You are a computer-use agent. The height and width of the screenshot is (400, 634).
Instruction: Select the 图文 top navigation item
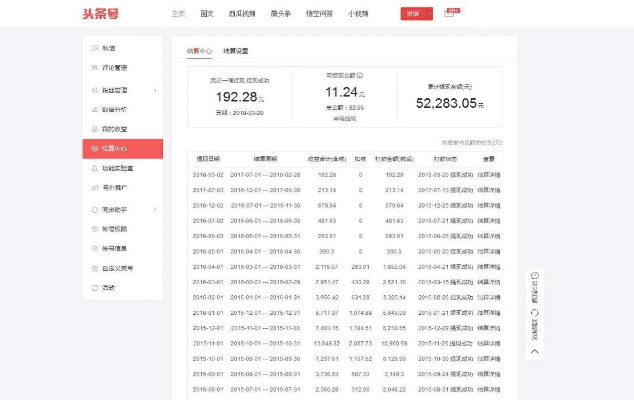pos(207,14)
